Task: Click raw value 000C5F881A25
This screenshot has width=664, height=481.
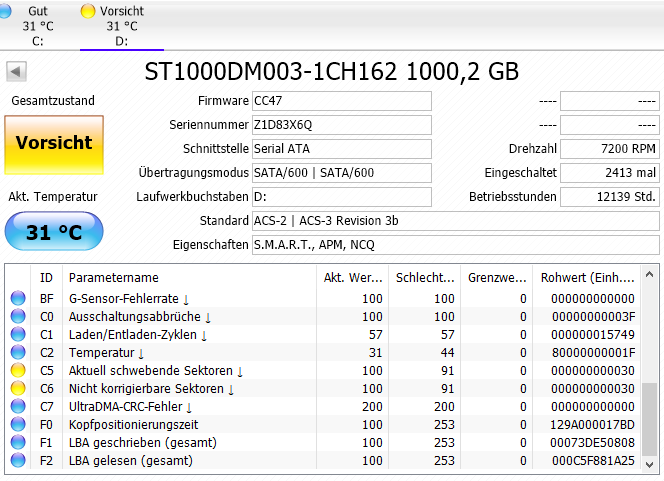Action: click(593, 461)
